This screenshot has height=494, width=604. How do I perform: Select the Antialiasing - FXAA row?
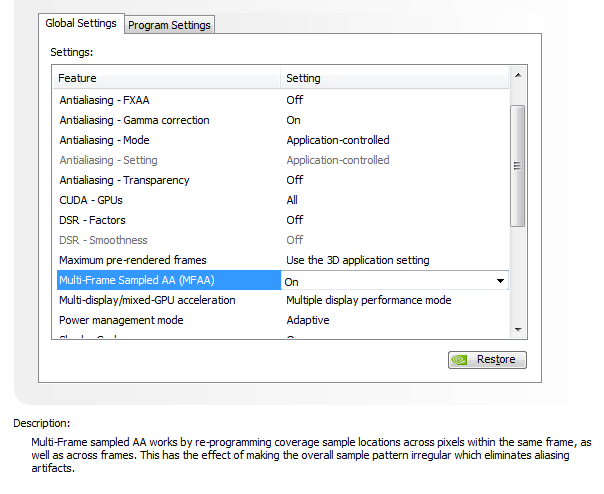(x=281, y=100)
